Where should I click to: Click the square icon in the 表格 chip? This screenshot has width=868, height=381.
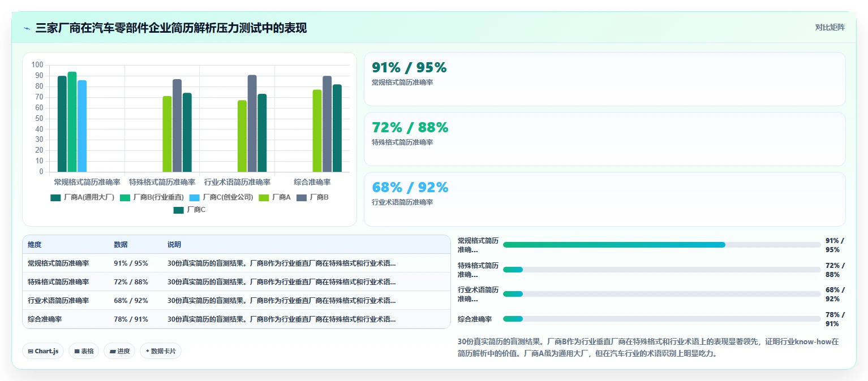[77, 351]
